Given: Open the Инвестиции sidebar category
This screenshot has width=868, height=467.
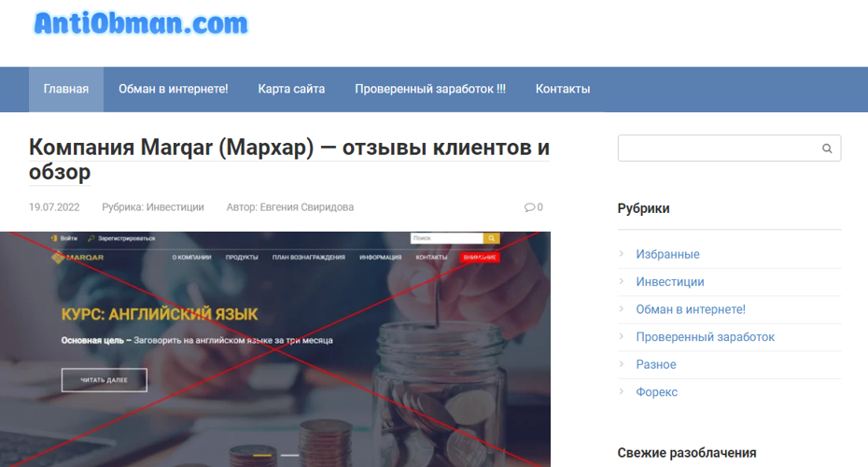Looking at the screenshot, I should pyautogui.click(x=670, y=282).
